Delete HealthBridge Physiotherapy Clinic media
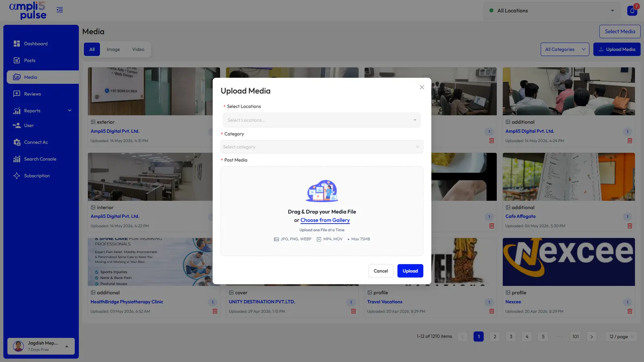Image resolution: width=644 pixels, height=362 pixels. coord(215,311)
